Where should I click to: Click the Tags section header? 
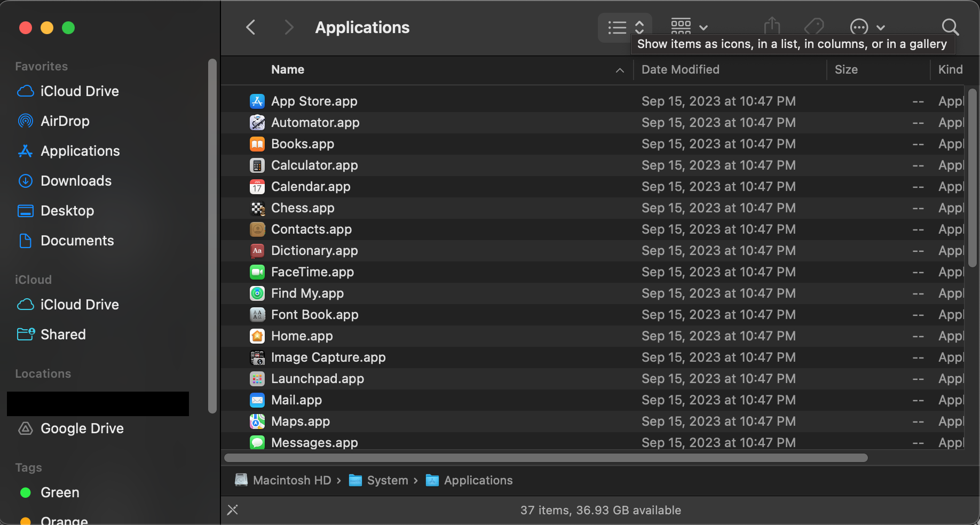(x=28, y=467)
